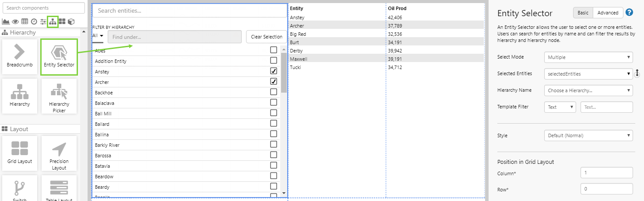644x201 pixels.
Task: Switch to the Advanced tab
Action: click(608, 13)
